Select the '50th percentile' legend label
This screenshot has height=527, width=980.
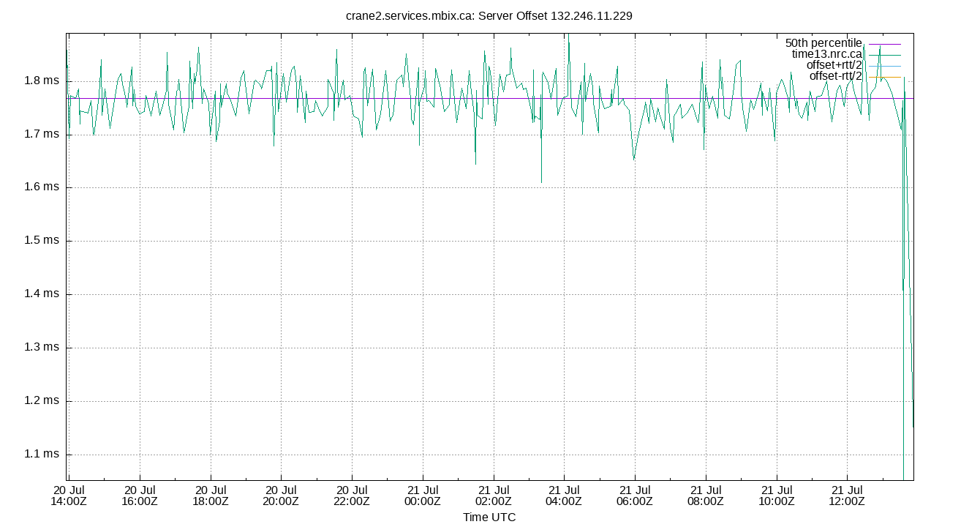coord(823,43)
